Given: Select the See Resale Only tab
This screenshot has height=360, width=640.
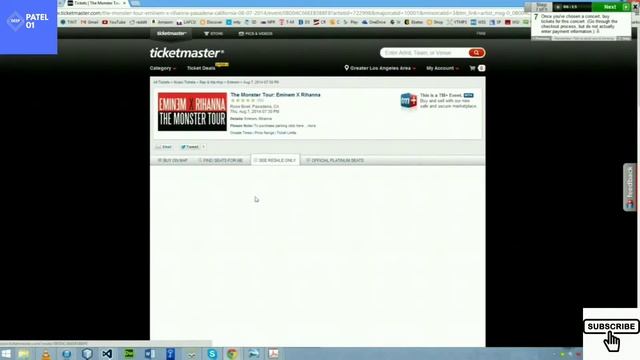Looking at the screenshot, I should [275, 160].
